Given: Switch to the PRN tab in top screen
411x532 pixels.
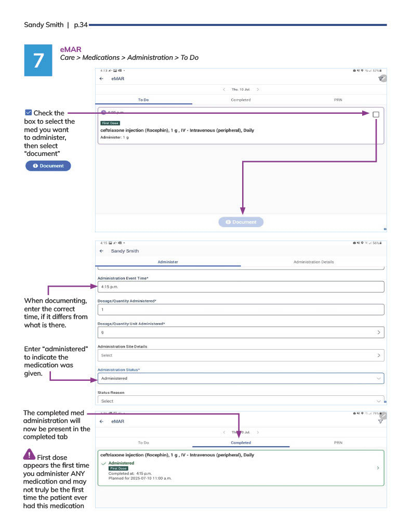Looking at the screenshot, I should click(338, 100).
